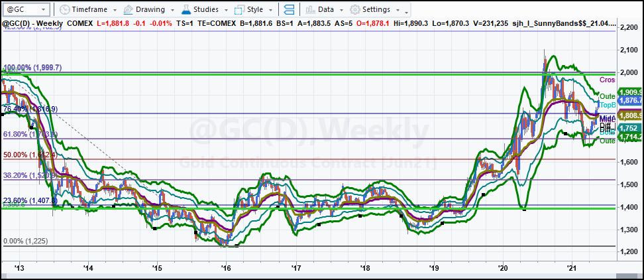Screen dimensions: 644x280
Task: Click the '@GC(D) - Weekly' status text
Action: click(32, 23)
